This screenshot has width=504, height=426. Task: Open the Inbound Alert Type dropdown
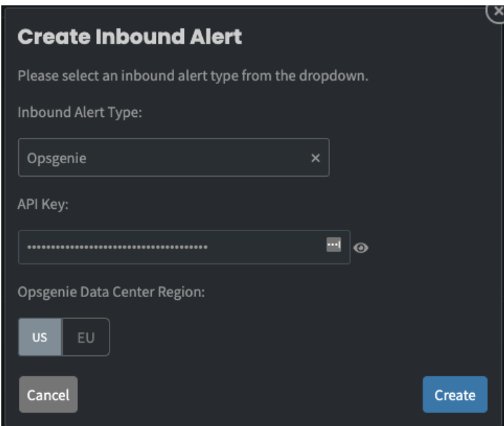click(x=173, y=157)
